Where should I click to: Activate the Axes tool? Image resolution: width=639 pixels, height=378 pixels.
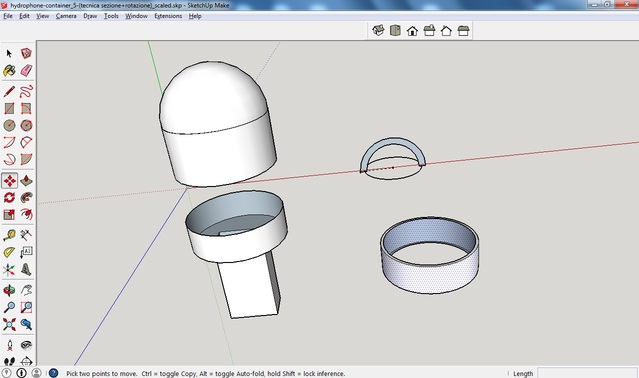point(9,269)
